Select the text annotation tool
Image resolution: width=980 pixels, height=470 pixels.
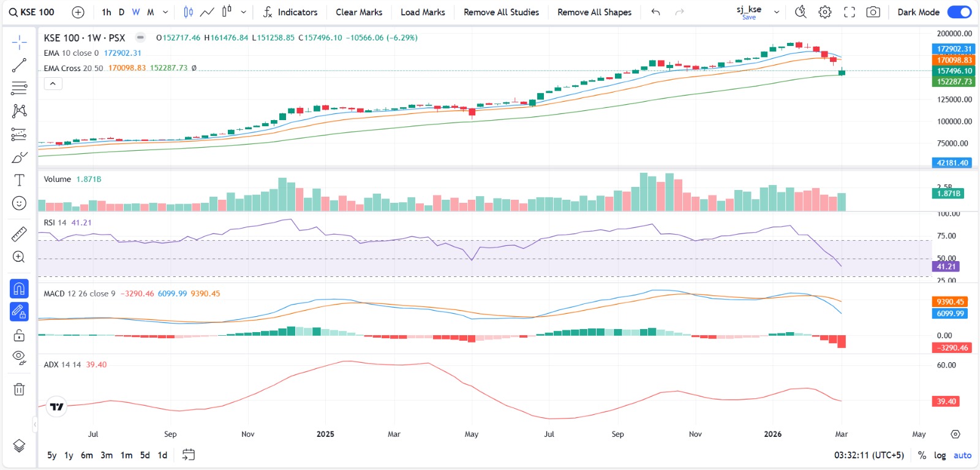[x=19, y=180]
